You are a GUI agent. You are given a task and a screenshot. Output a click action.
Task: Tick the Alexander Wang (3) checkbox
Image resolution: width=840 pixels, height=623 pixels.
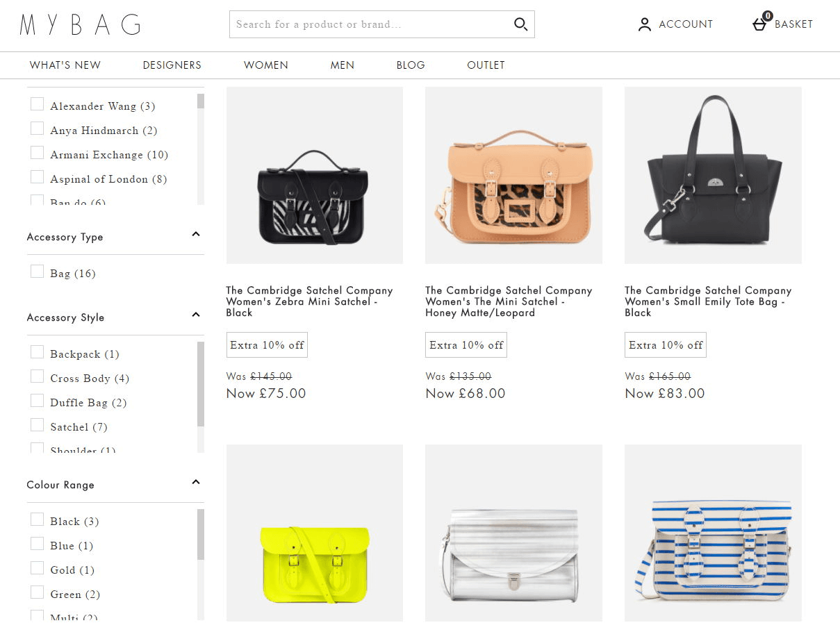(38, 104)
